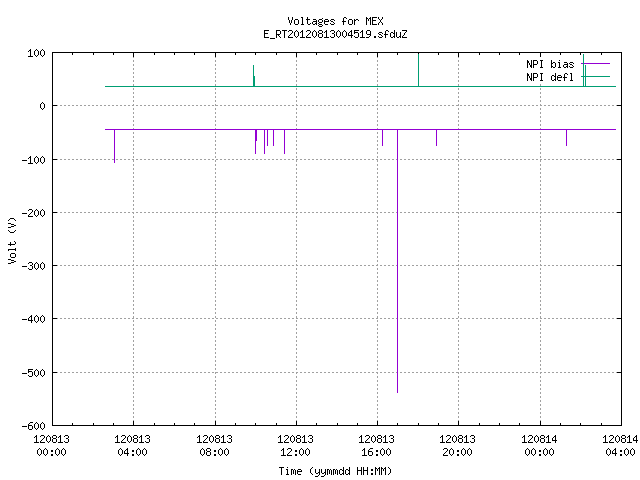Image resolution: width=640 pixels, height=480 pixels.
Task: Click the x-axis label 120814 00:00
Action: pyautogui.click(x=539, y=446)
